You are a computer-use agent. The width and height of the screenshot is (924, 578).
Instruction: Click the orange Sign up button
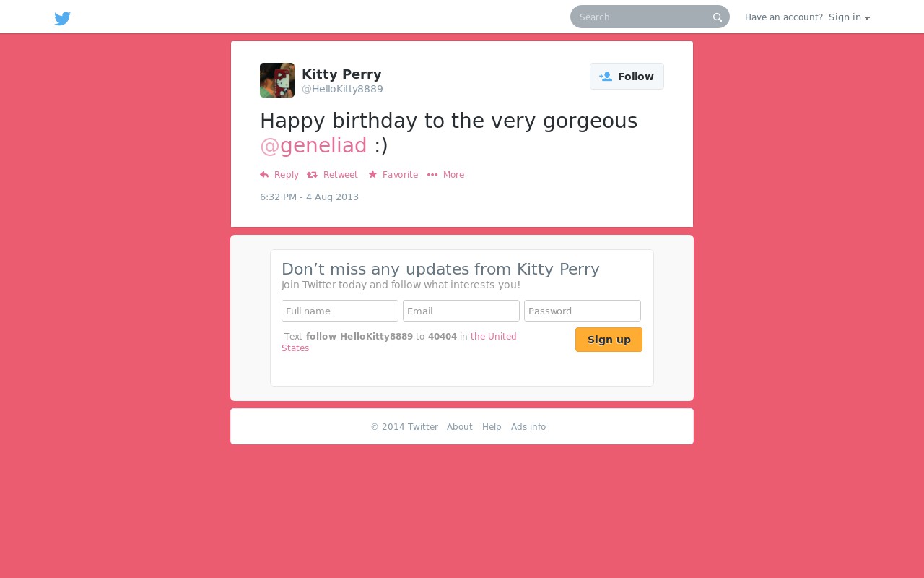609,340
